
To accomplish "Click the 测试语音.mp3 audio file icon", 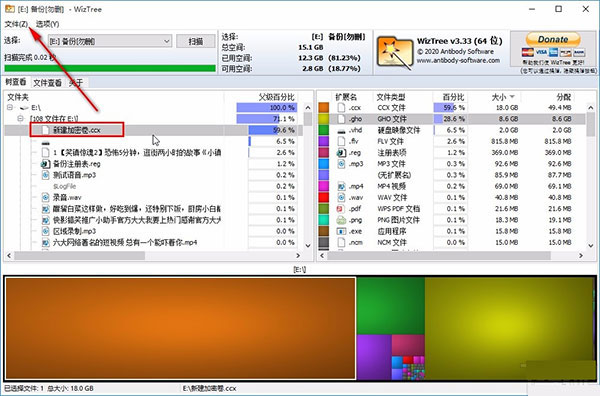I will (x=46, y=175).
